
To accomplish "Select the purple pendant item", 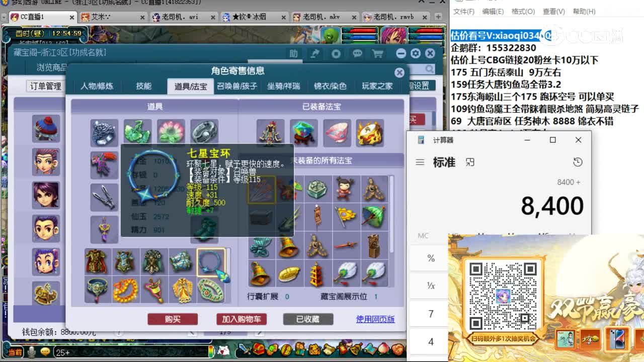I will (104, 229).
